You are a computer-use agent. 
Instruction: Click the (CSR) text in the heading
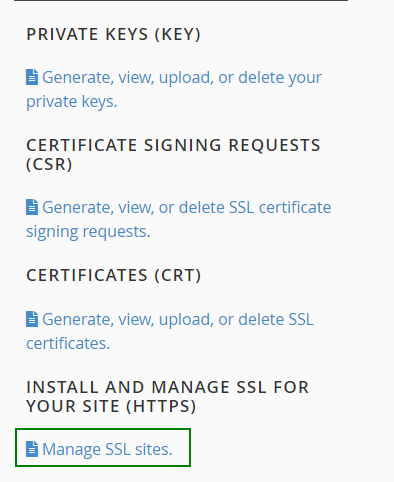(49, 164)
